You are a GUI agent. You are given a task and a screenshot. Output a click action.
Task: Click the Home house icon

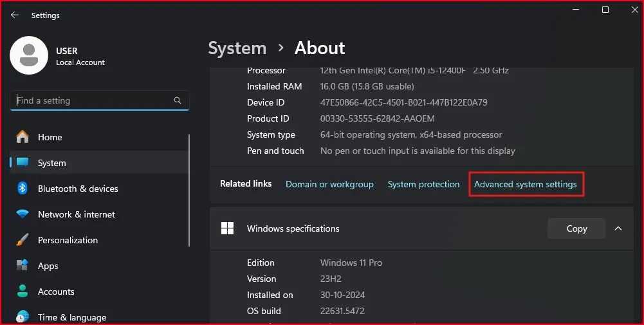(x=23, y=137)
